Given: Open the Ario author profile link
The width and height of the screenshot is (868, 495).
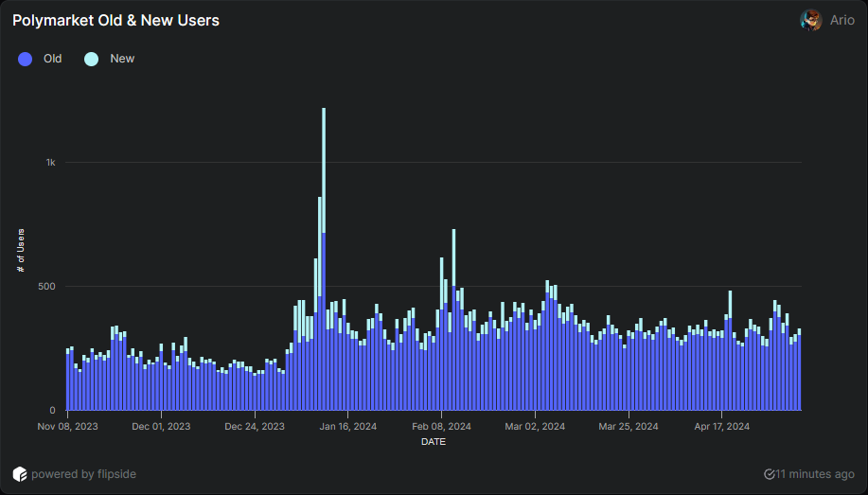Looking at the screenshot, I should click(x=842, y=21).
